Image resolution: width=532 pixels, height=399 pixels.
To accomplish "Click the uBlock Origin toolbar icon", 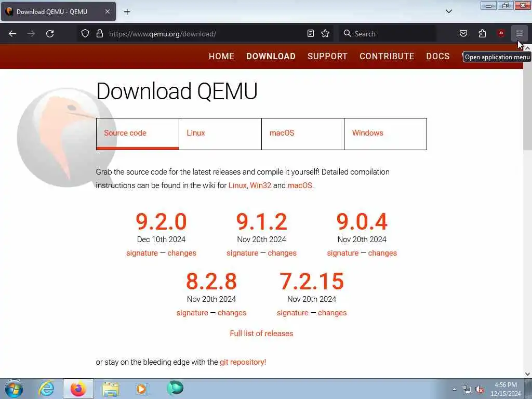I will (x=501, y=33).
